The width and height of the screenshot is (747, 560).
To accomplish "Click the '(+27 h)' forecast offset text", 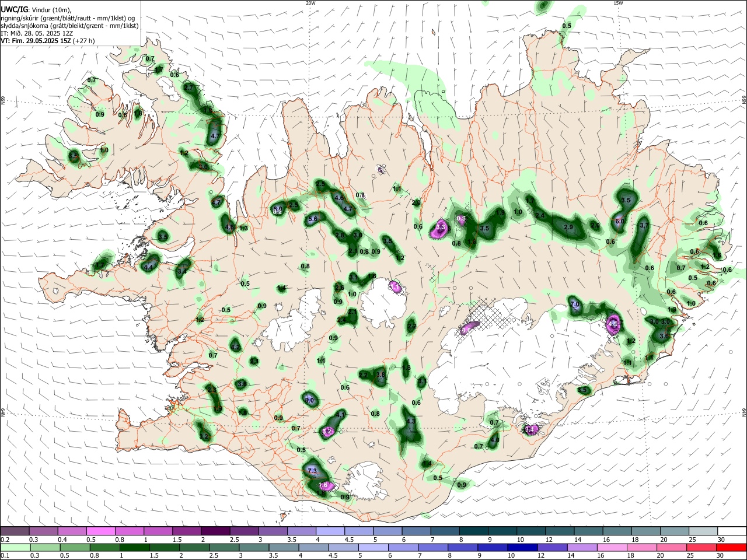I will (85, 41).
